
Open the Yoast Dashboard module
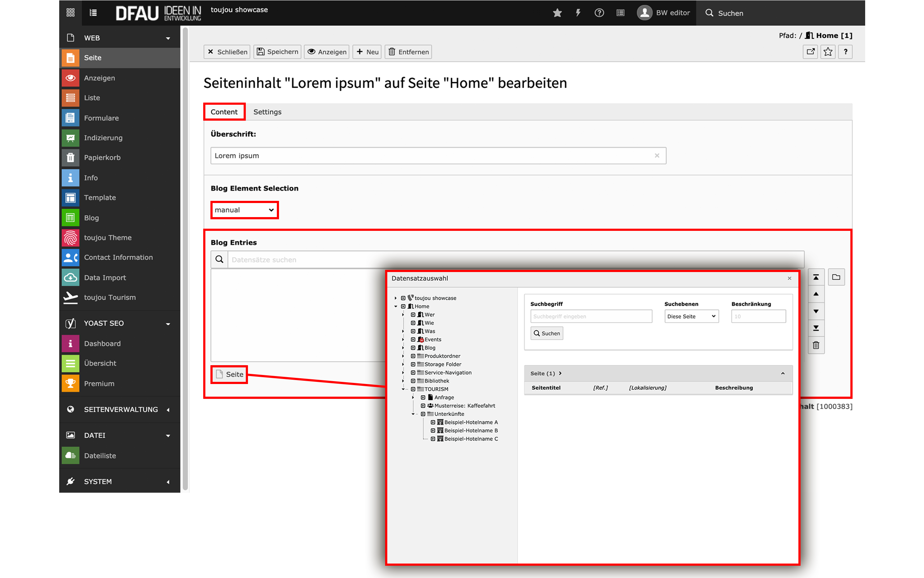(x=120, y=343)
